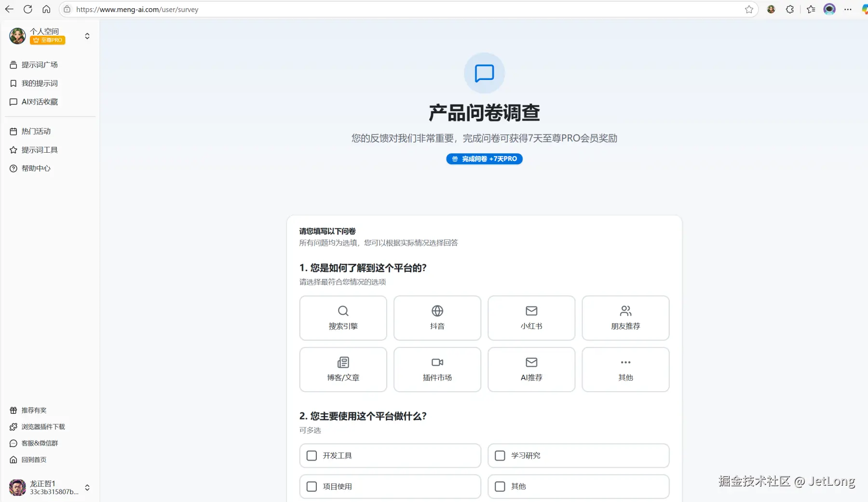
Task: Open the browser extensions puzzle icon
Action: coord(790,9)
